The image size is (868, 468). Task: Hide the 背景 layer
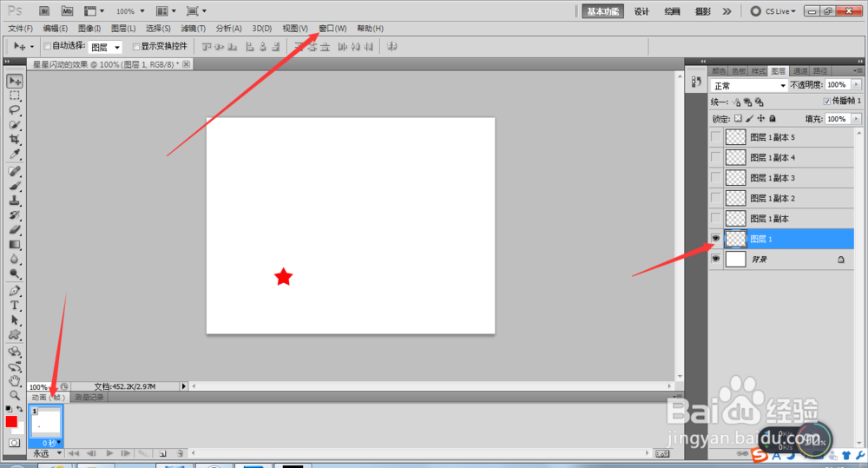tap(716, 260)
